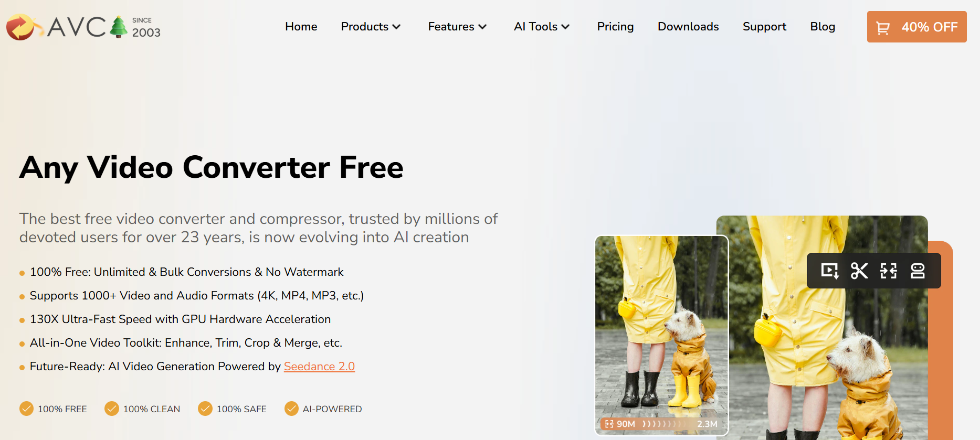The width and height of the screenshot is (980, 440).
Task: Click the 100% CLEAN checkmark badge
Action: 112,409
